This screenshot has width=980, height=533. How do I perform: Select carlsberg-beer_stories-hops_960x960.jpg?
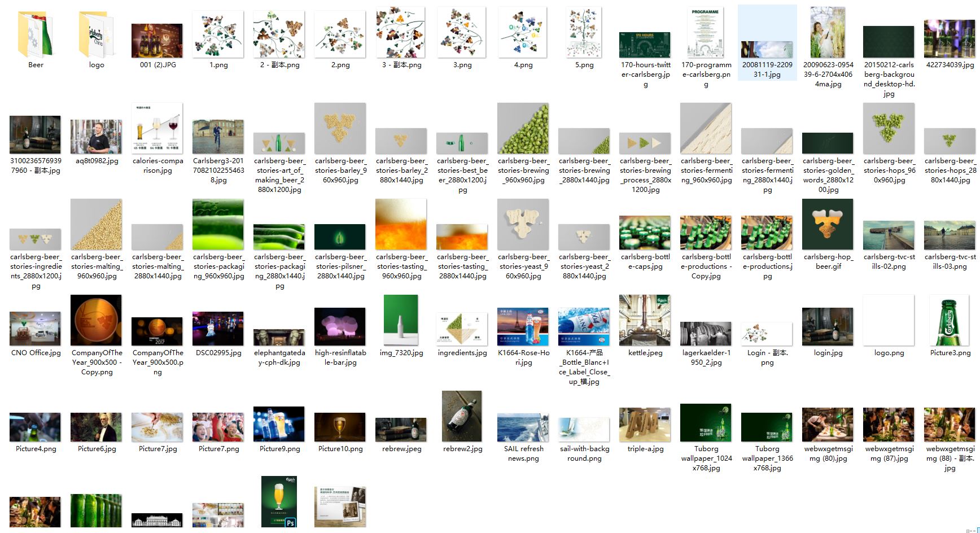pyautogui.click(x=889, y=128)
